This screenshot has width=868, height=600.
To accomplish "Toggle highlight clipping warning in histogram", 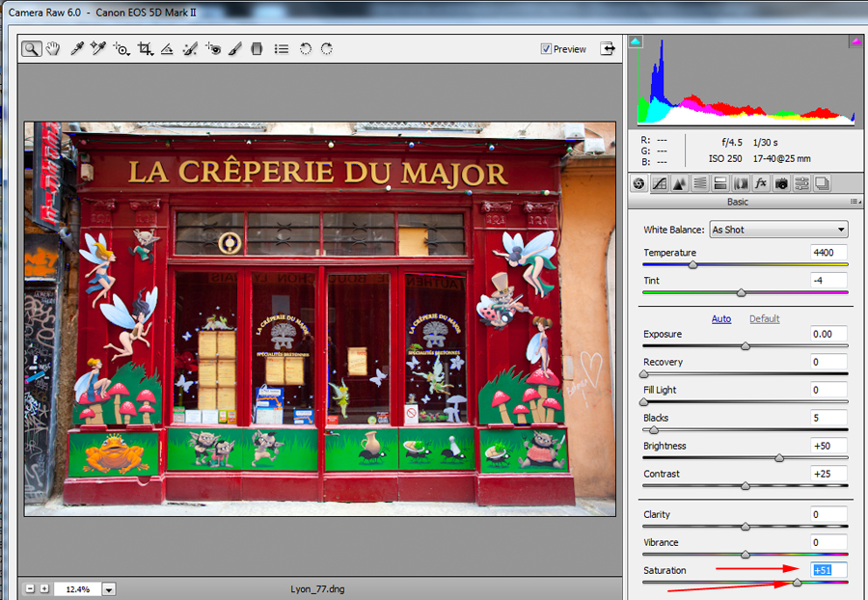I will click(x=855, y=41).
